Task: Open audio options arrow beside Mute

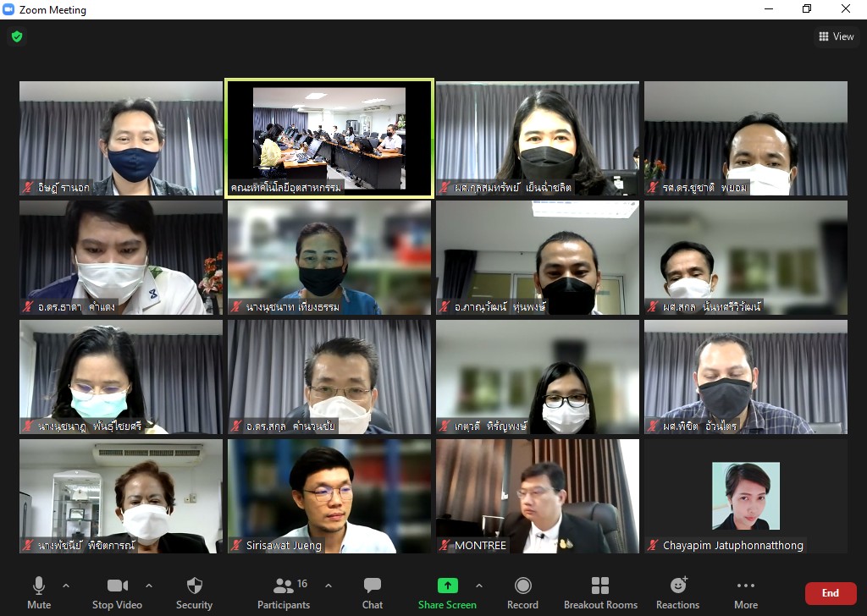Action: click(66, 586)
